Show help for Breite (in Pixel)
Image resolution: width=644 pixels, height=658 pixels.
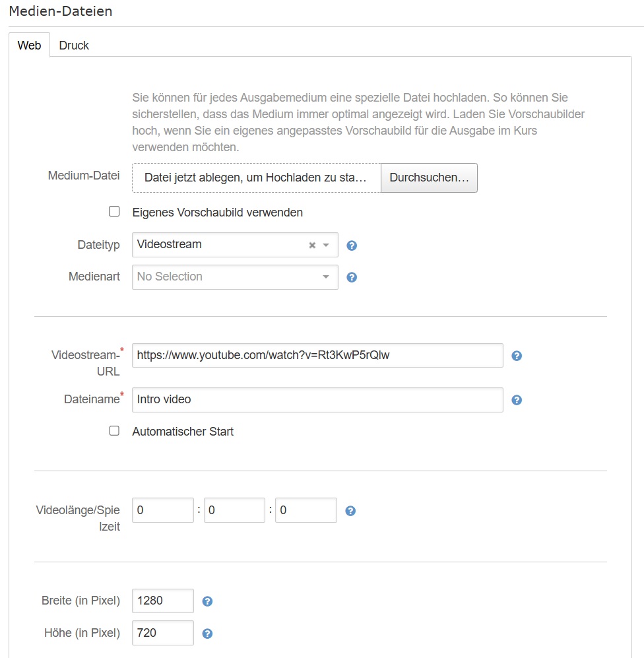[x=207, y=601]
